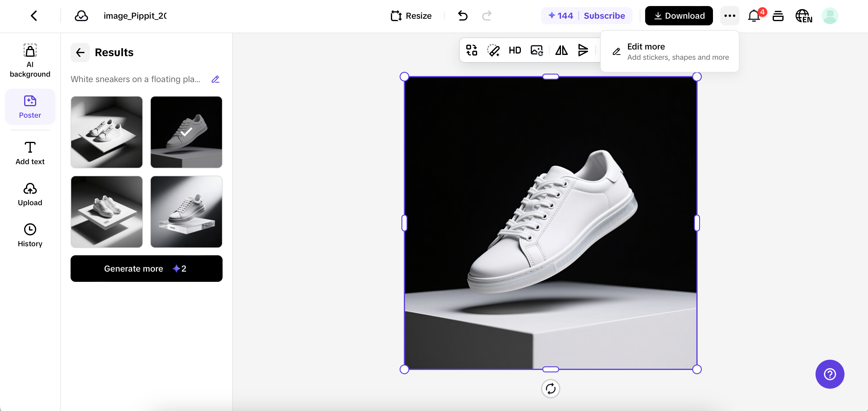This screenshot has width=868, height=411.
Task: Open the AI background tool
Action: tap(30, 60)
